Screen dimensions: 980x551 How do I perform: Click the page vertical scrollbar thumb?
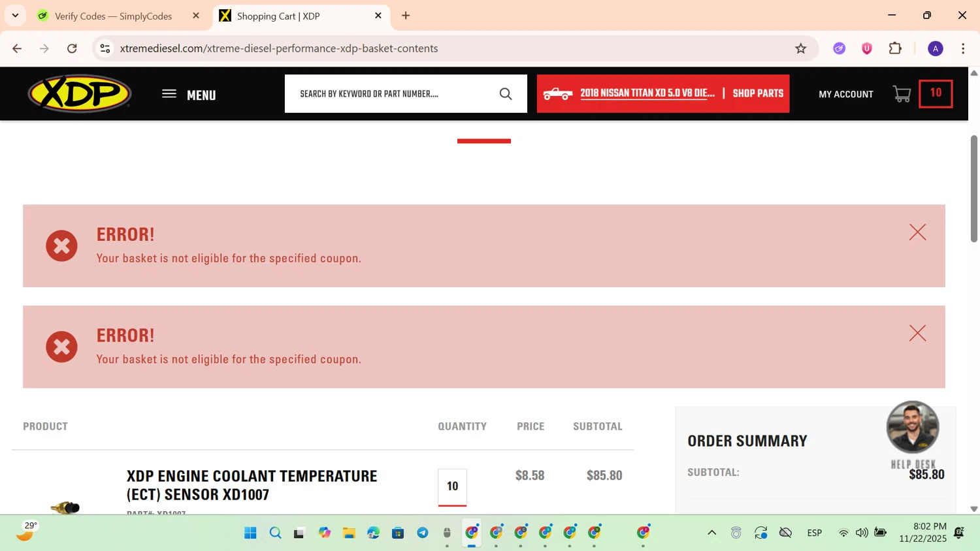[x=973, y=189]
